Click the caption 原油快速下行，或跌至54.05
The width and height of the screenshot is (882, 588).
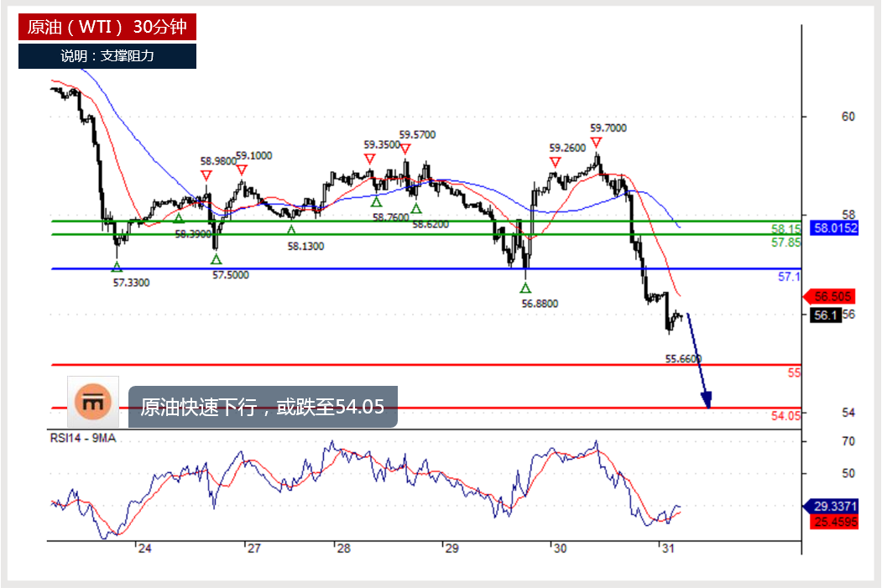point(263,407)
